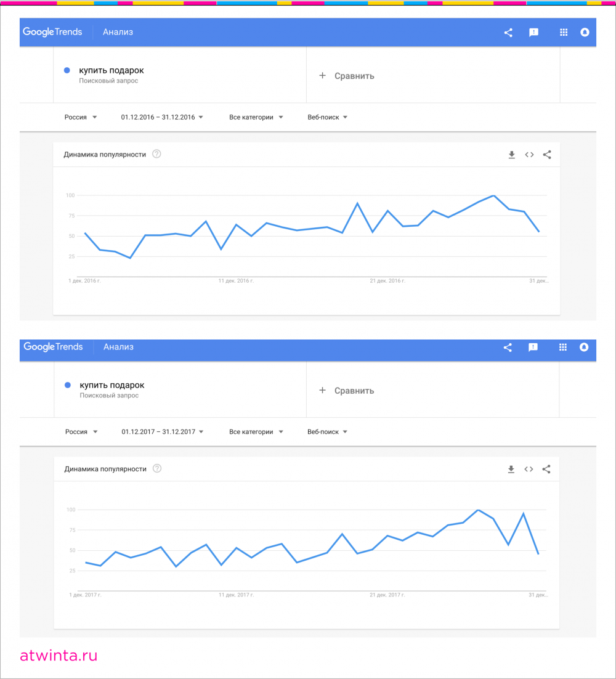Expand Все категории dropdown in bottom panel

pos(256,432)
